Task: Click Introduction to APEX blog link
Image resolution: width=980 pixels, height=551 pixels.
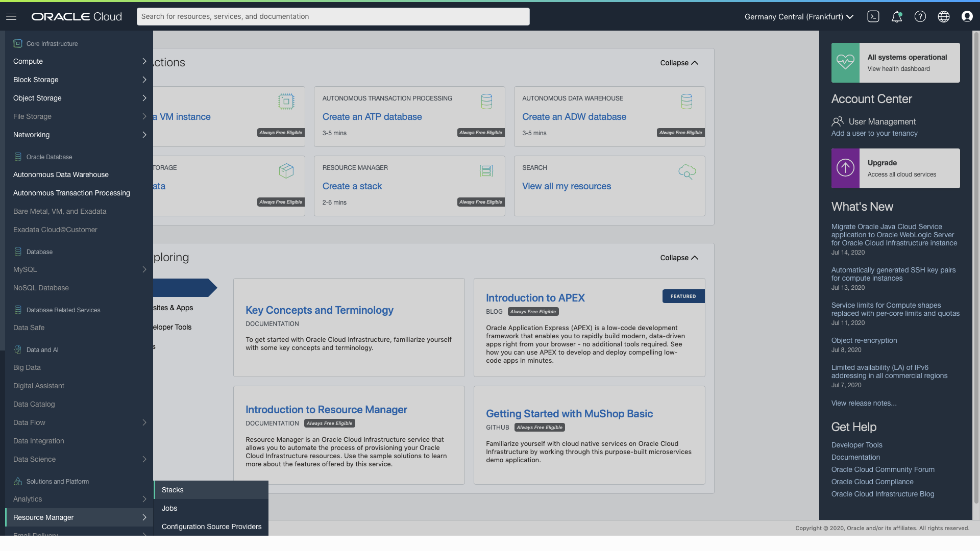Action: tap(535, 298)
